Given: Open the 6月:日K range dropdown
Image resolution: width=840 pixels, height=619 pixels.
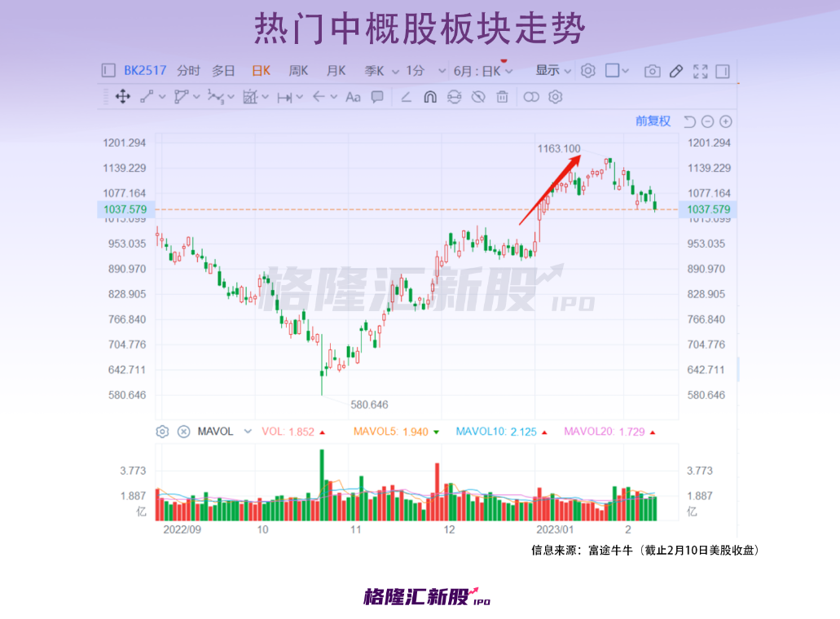Looking at the screenshot, I should tap(483, 71).
